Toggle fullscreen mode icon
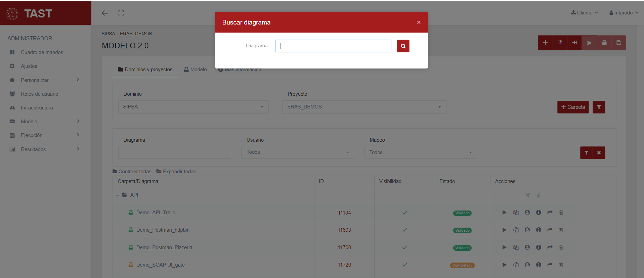 tap(121, 13)
